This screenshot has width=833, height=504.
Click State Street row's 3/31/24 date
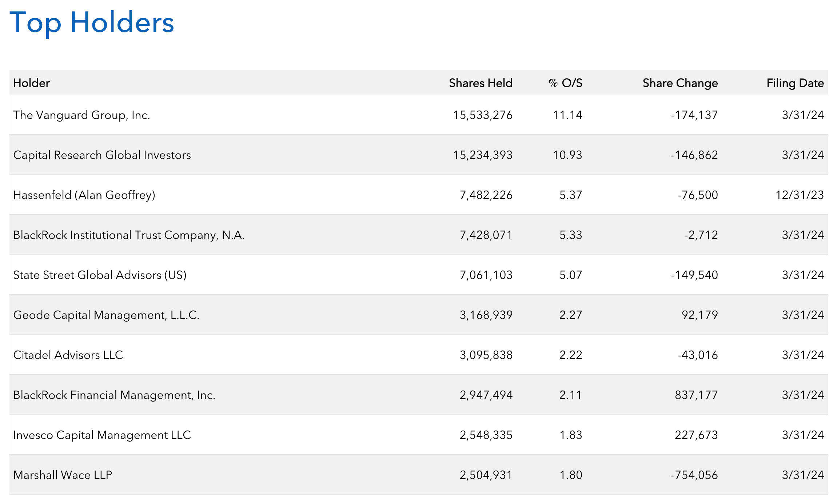[x=803, y=275]
